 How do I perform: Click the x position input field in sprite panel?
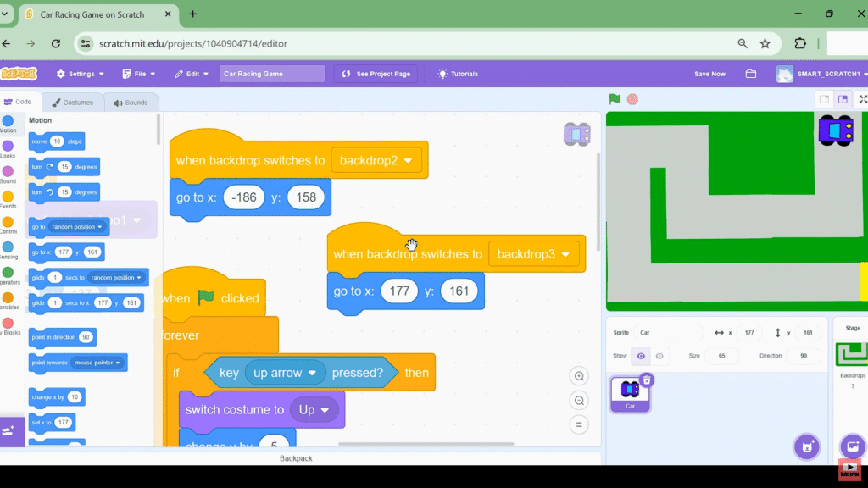point(750,333)
